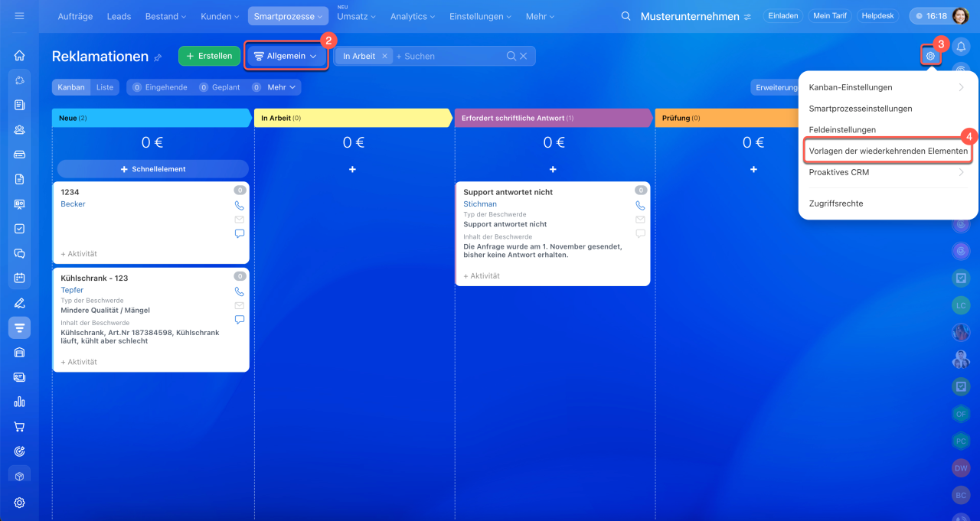Open the shopping cart icon in the sidebar
The image size is (980, 521).
[19, 427]
